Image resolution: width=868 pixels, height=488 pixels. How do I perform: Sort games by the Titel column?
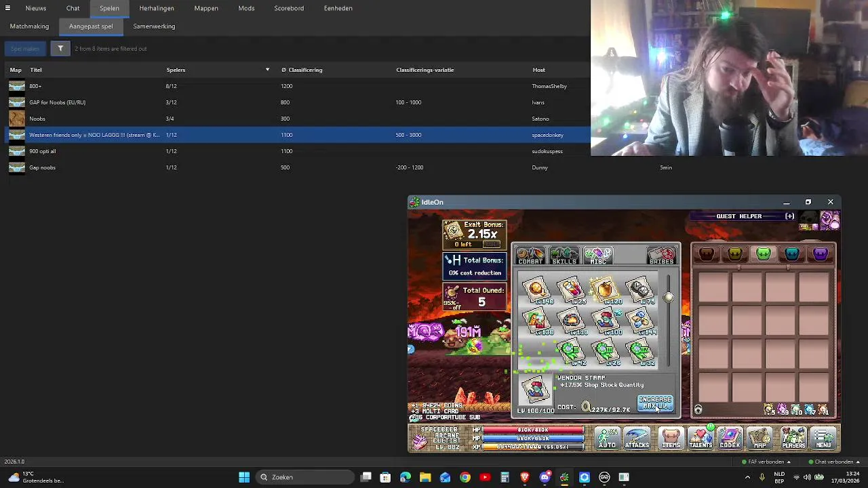pos(36,70)
